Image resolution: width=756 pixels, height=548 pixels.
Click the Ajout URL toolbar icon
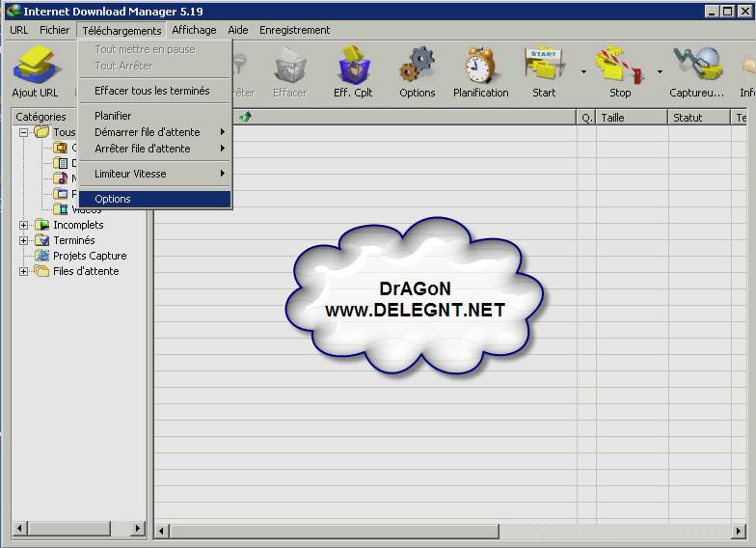(37, 66)
